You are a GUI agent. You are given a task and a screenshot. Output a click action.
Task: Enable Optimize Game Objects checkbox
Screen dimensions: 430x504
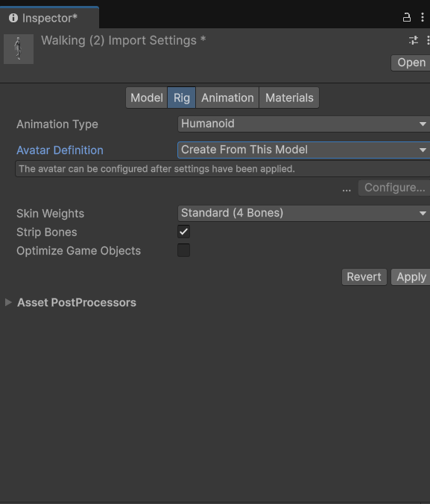(x=183, y=250)
